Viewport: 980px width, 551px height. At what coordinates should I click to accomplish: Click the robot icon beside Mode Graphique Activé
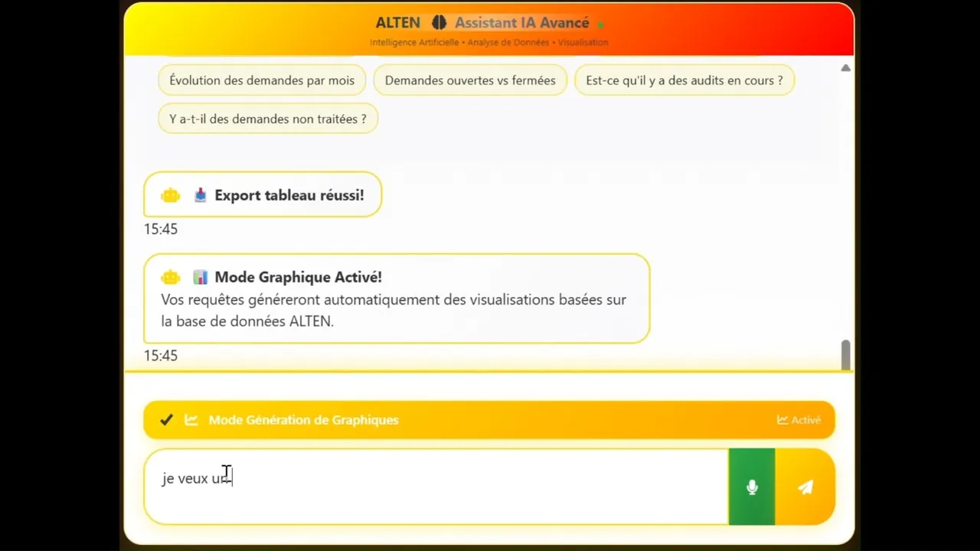pos(171,278)
